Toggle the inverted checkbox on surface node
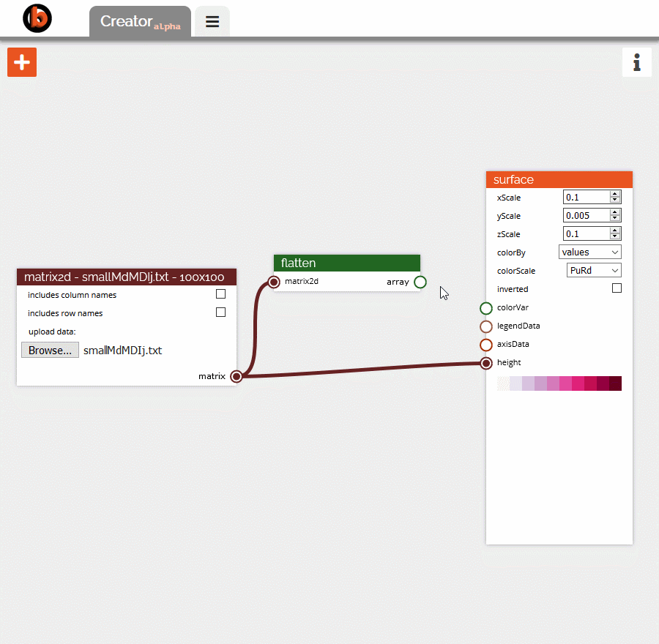 617,288
